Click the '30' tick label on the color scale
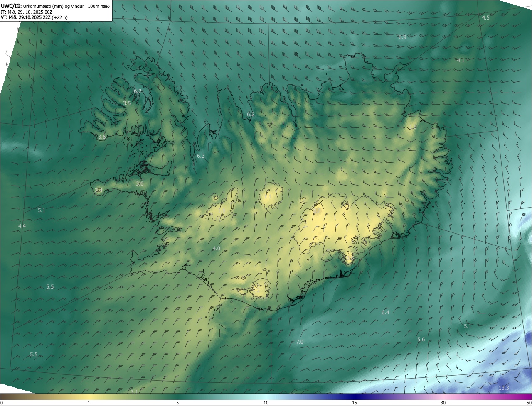Image resolution: width=532 pixels, height=406 pixels. 443,403
